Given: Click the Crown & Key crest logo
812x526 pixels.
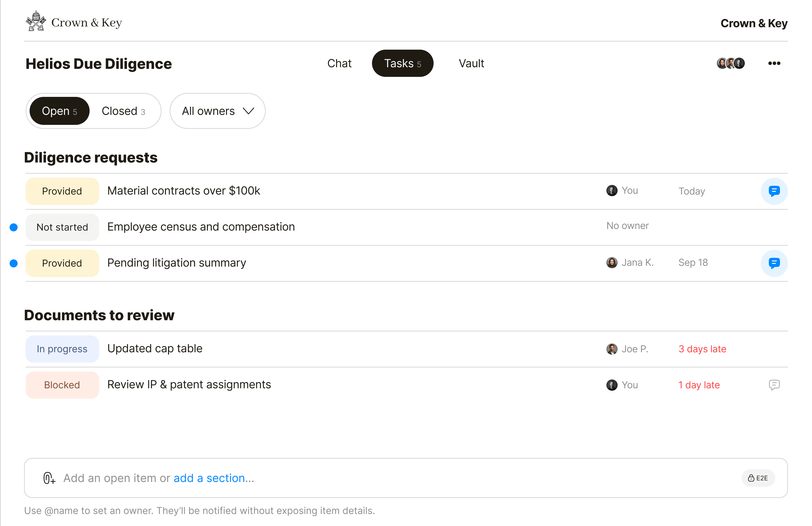Looking at the screenshot, I should coord(36,22).
